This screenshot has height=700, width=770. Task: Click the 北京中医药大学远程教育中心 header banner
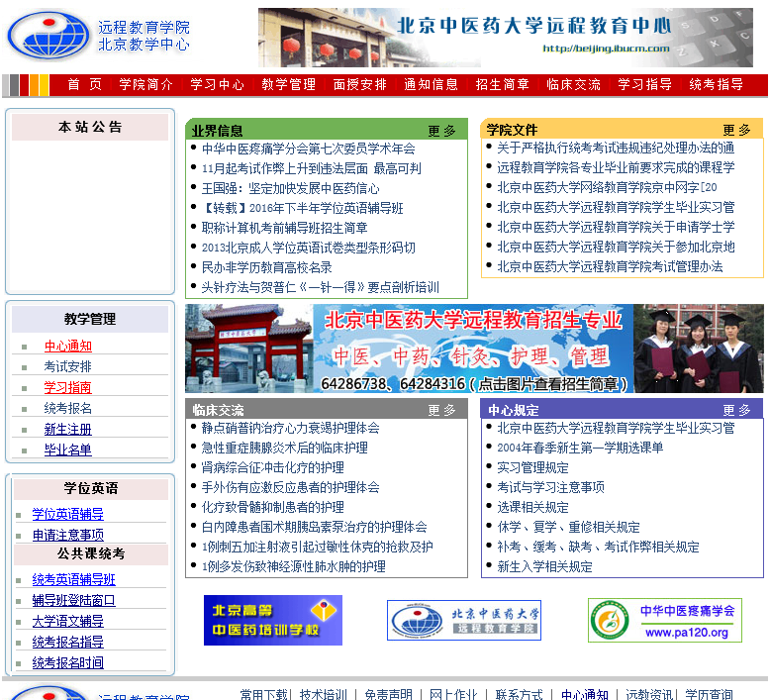pyautogui.click(x=506, y=38)
